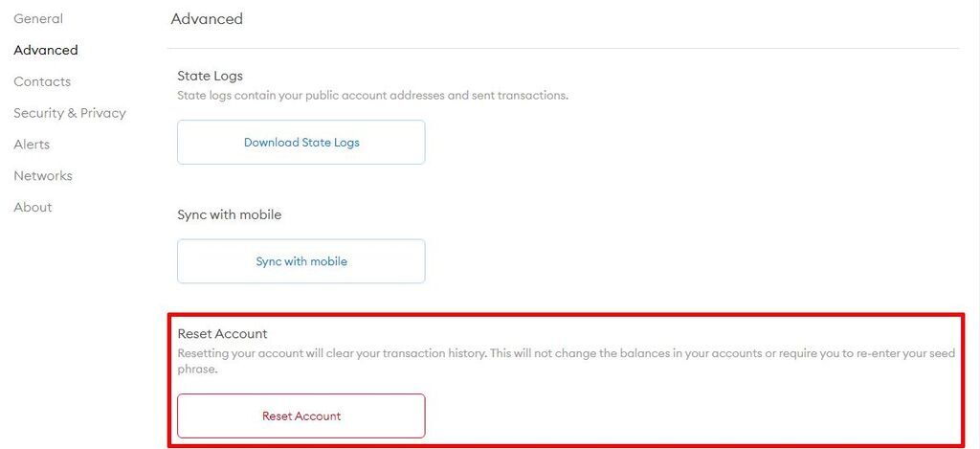Open the Networks settings page
This screenshot has height=449, width=980.
coord(43,176)
